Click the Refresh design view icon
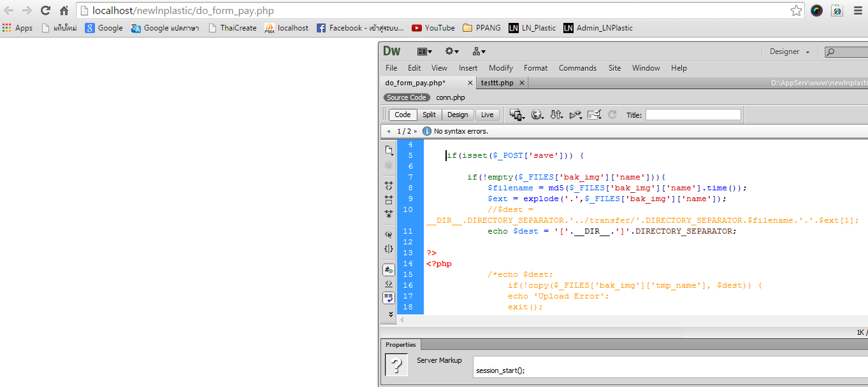Image resolution: width=868 pixels, height=387 pixels. click(612, 115)
